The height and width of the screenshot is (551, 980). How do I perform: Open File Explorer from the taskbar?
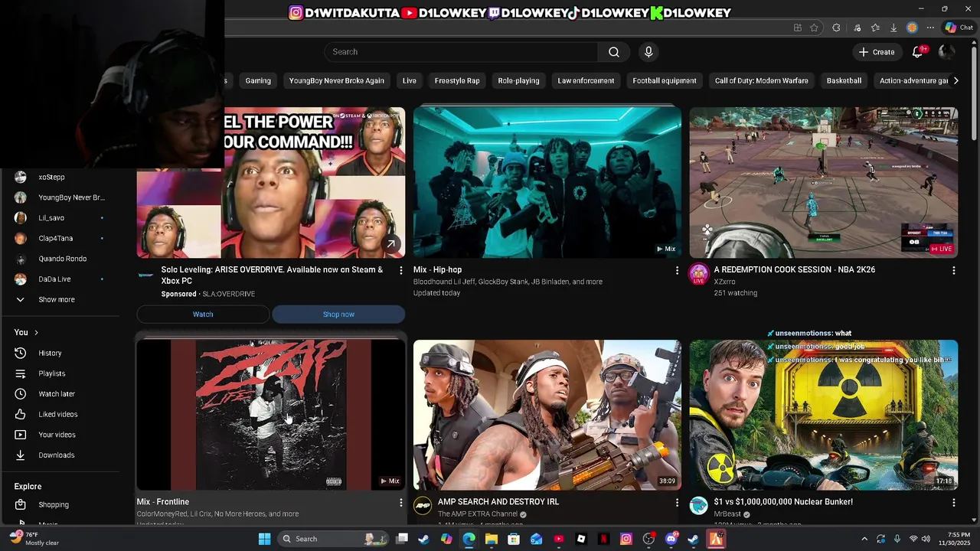tap(492, 539)
